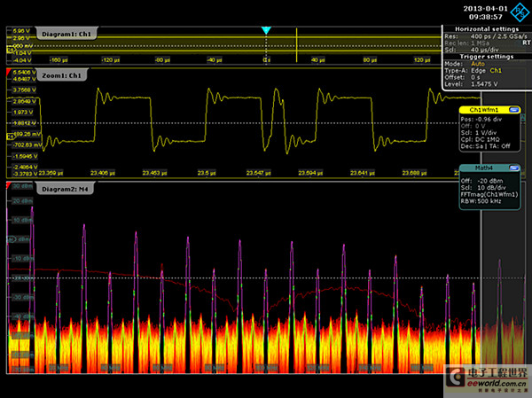The height and width of the screenshot is (398, 532).
Task: Click the 23.5 µs label on Zoom1 axis
Action: pyautogui.click(x=207, y=173)
